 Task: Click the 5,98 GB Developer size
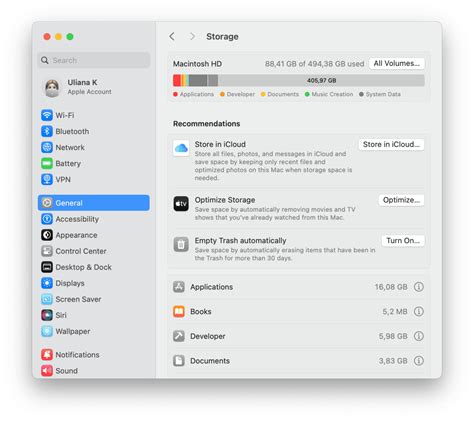point(393,336)
